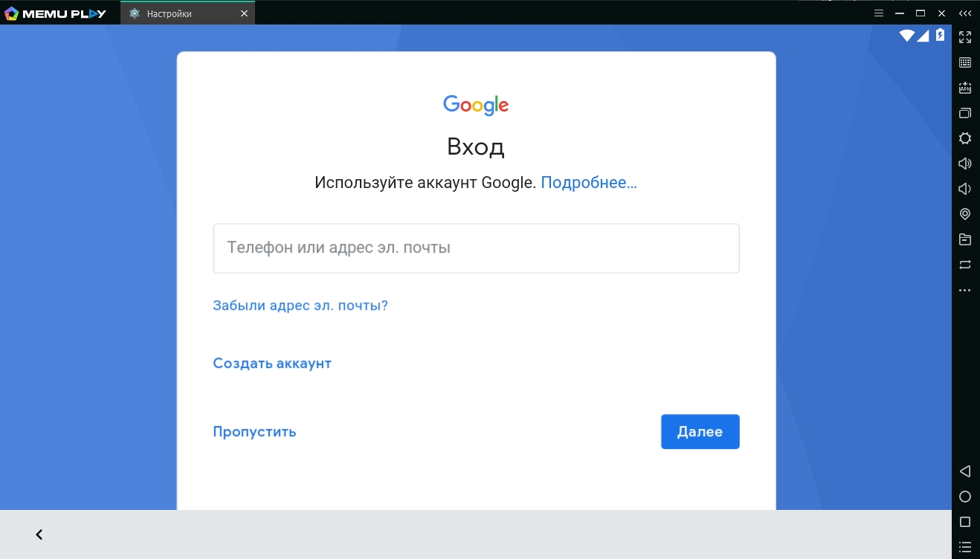Click the Создать аккаунт link
980x559 pixels.
click(x=272, y=363)
